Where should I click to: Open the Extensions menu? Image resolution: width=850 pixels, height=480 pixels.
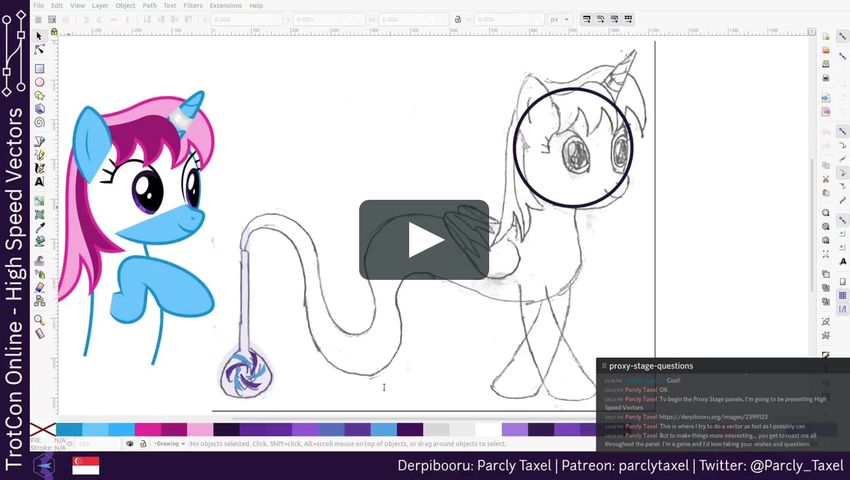pos(225,5)
